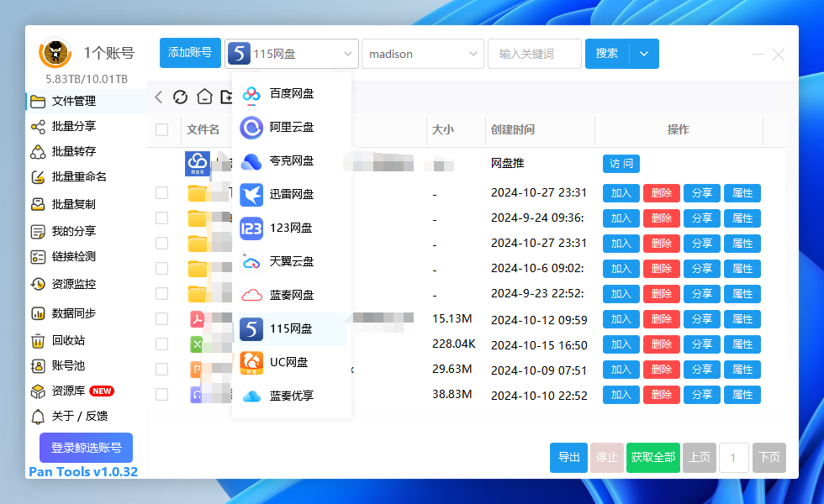Click the 导出 button
Screen dimensions: 824x504
568,458
